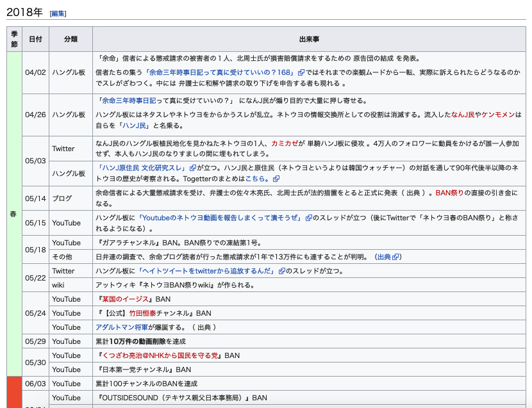Click Twitter category cell in the 05/03 row
The height and width of the screenshot is (408, 532).
(71, 149)
